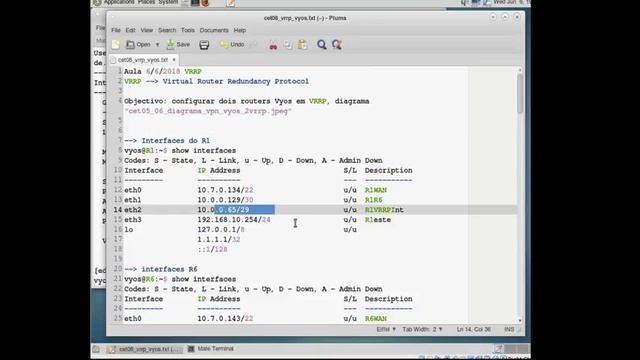Maximize the Pluma window

pyautogui.click(x=505, y=17)
